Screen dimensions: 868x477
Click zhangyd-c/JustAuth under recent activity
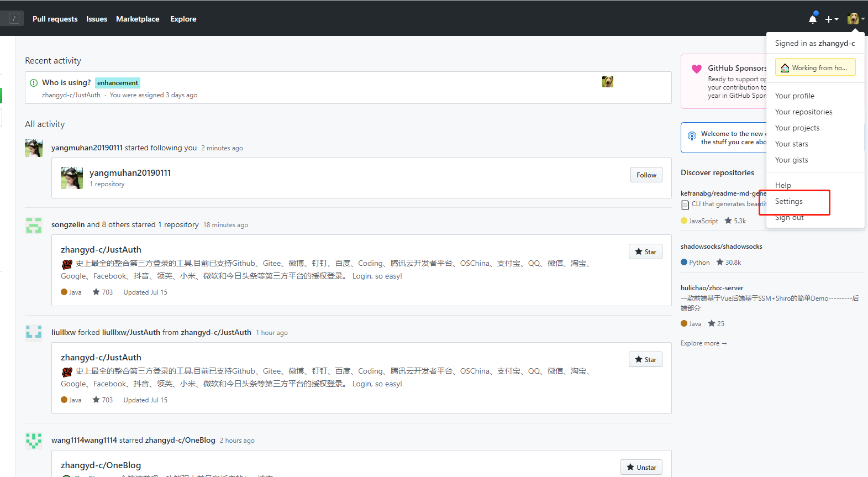[x=71, y=95]
